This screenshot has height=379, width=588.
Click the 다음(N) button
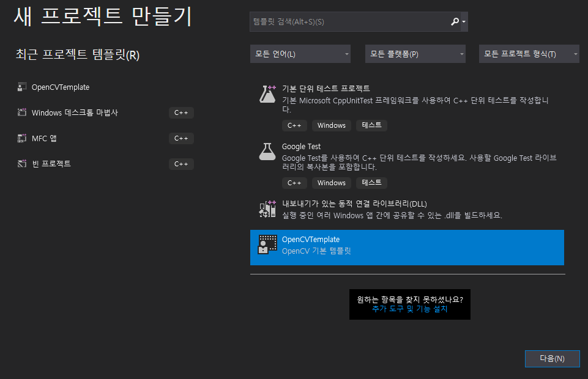[x=553, y=359]
